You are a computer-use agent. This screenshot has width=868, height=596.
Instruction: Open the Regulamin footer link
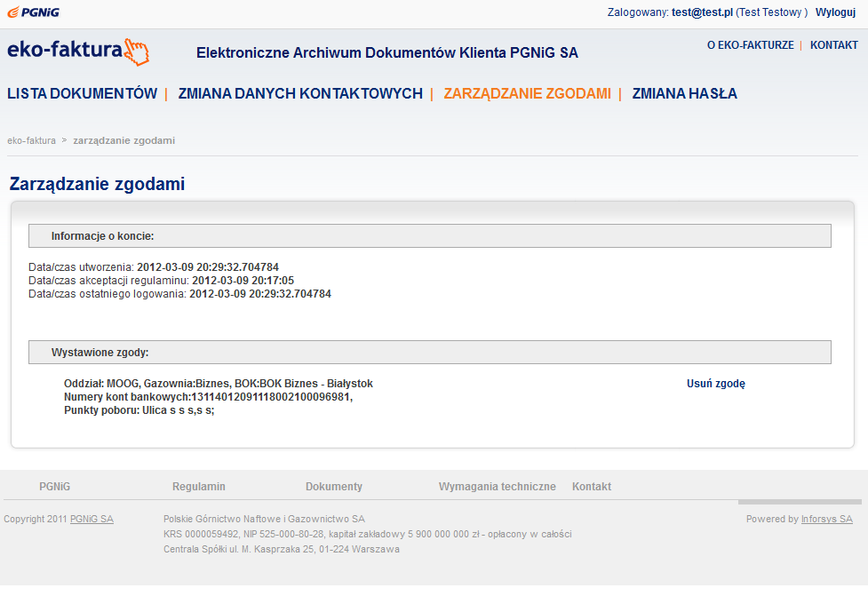pos(199,487)
